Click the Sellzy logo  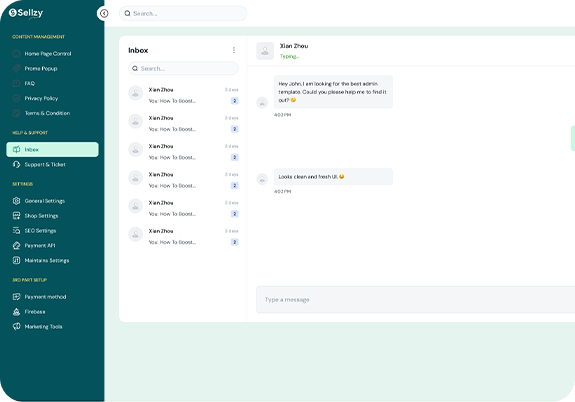[26, 13]
